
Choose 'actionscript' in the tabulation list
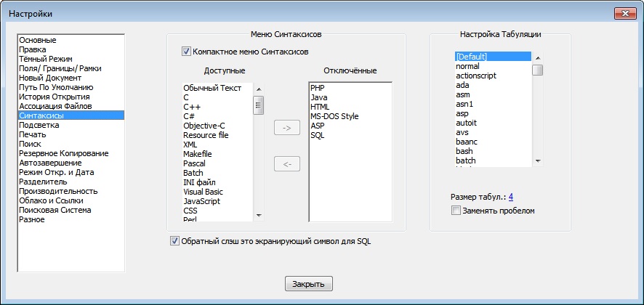[478, 76]
